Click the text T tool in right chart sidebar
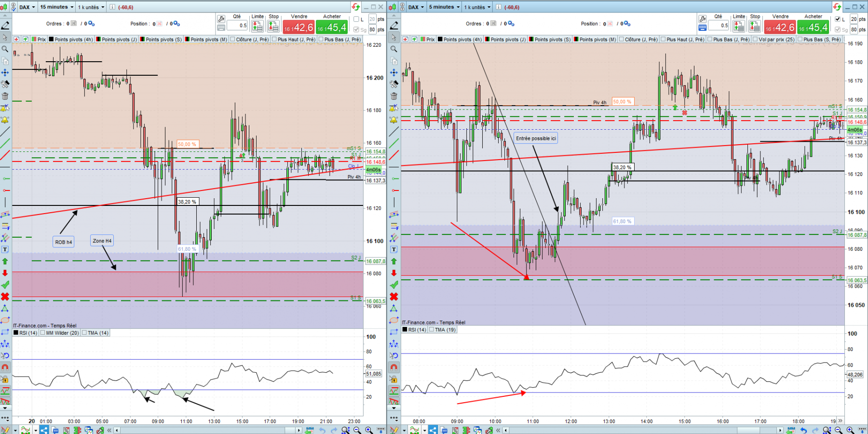This screenshot has height=434, width=868. (394, 249)
